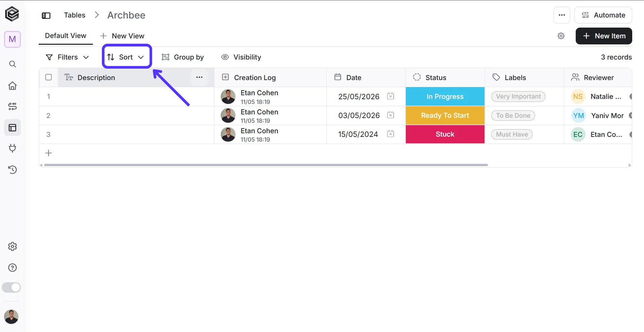644x332 pixels.
Task: Clear the date 25/05/2026 with its x icon
Action: (x=390, y=96)
